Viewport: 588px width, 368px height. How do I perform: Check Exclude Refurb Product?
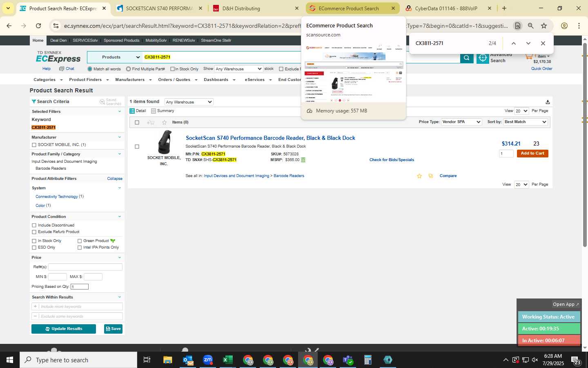(x=34, y=232)
